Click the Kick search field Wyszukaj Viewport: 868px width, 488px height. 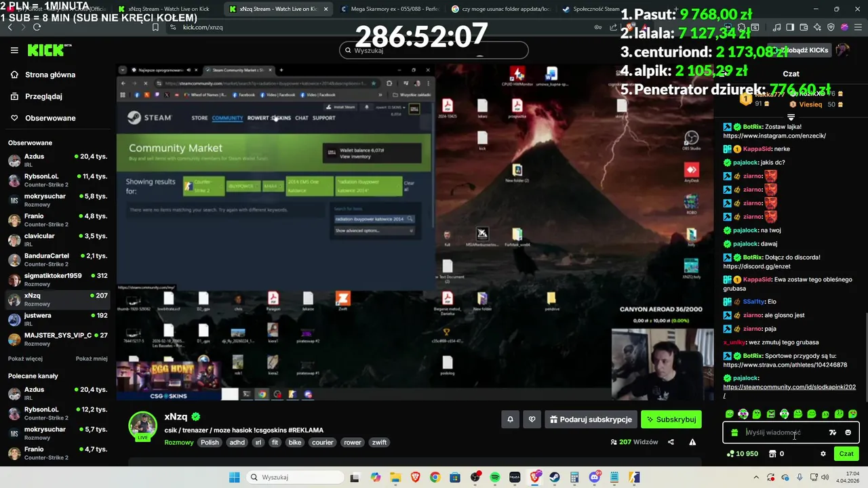click(x=434, y=50)
